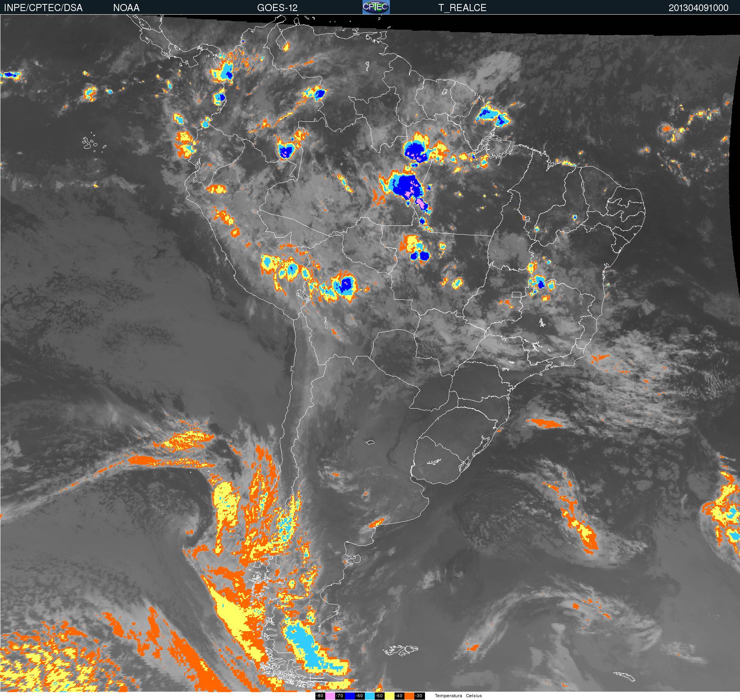
Task: Click the yellow legend color swatch
Action: 389,696
